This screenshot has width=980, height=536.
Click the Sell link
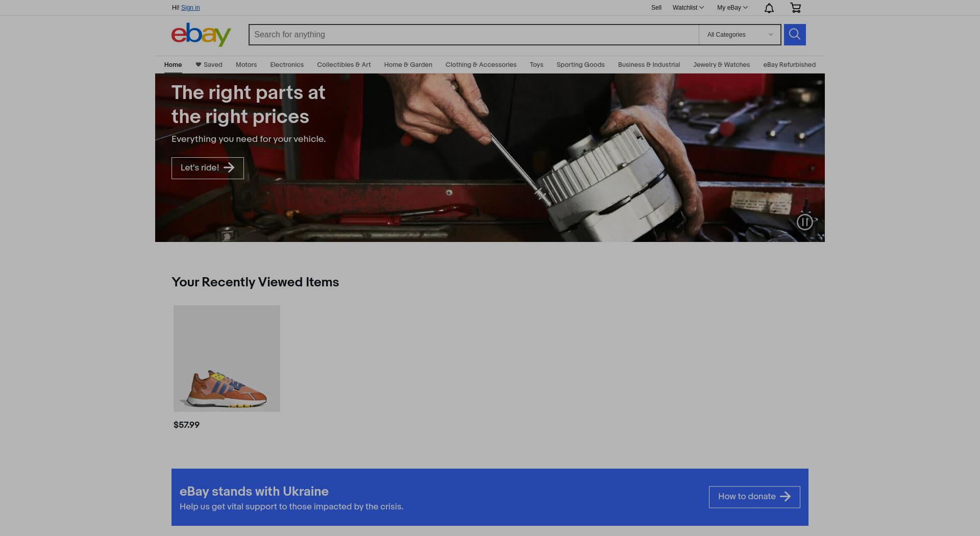[656, 8]
